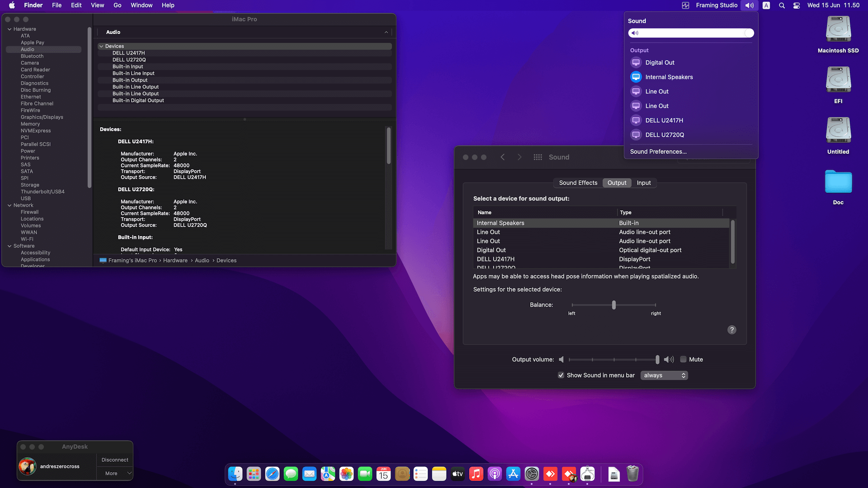Collapse the Network section in sidebar
Image resolution: width=868 pixels, height=488 pixels.
point(9,206)
